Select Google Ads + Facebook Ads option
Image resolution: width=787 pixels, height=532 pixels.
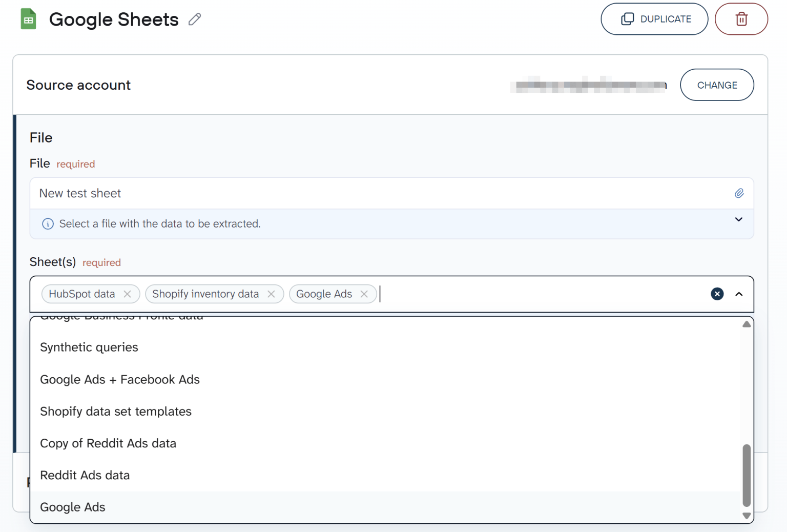coord(385,380)
